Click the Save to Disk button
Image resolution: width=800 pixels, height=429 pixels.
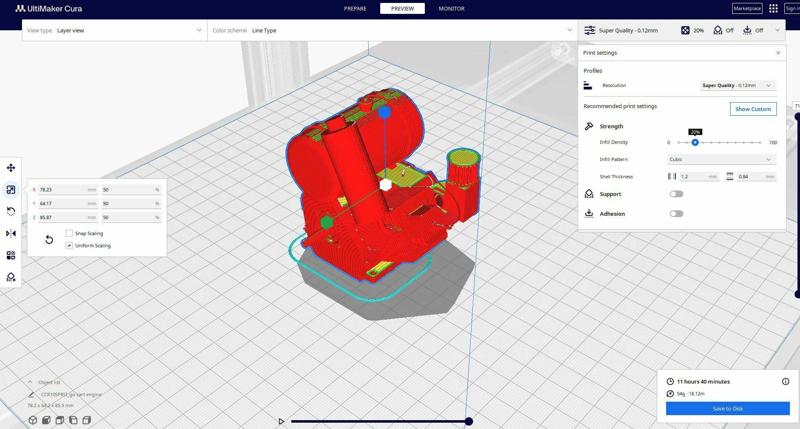pos(728,409)
